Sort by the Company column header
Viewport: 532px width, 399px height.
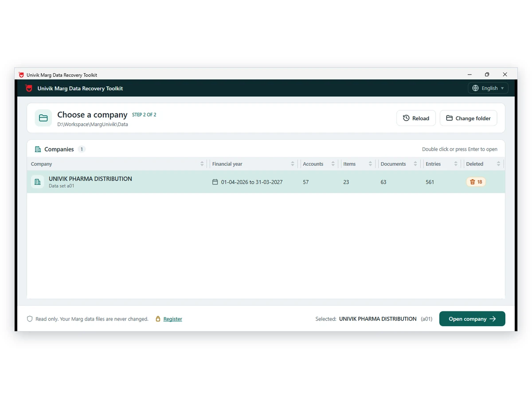(x=117, y=164)
